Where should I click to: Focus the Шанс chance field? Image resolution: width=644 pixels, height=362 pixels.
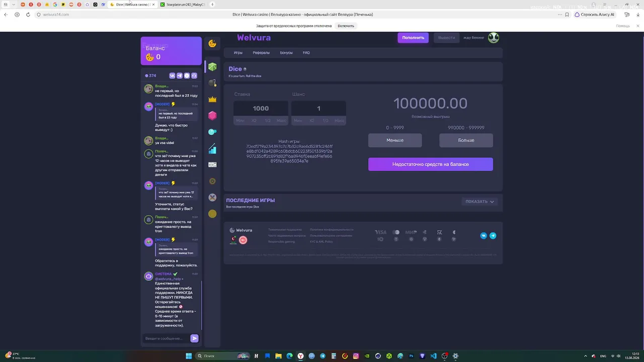coord(318,108)
